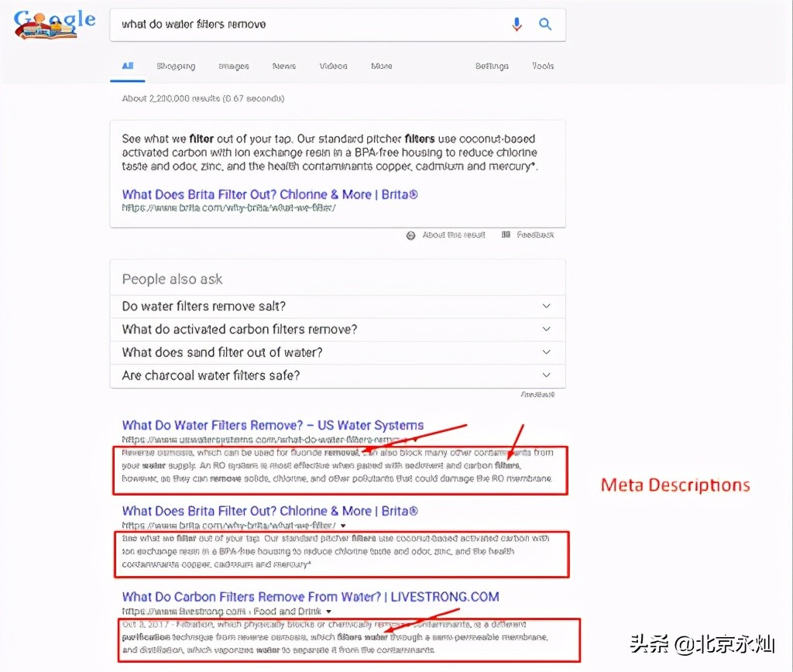Switch to the Shopping tab
793x672 pixels.
[176, 67]
